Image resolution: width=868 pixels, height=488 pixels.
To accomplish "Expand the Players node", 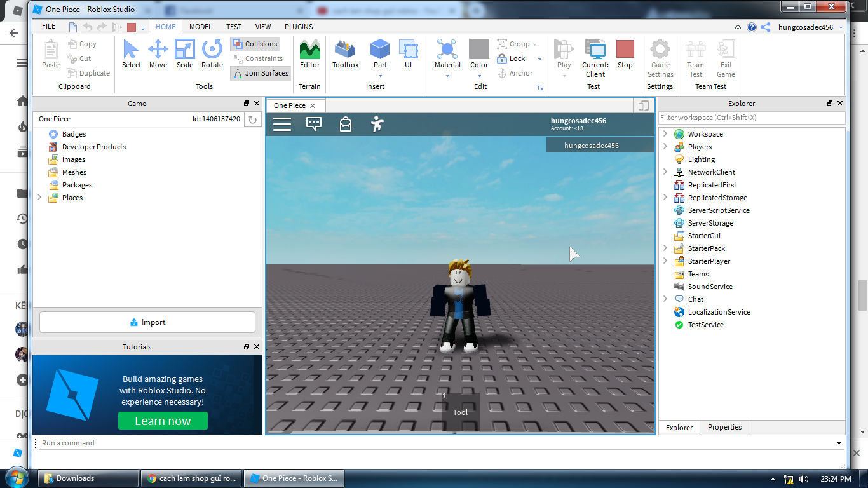I will click(665, 147).
